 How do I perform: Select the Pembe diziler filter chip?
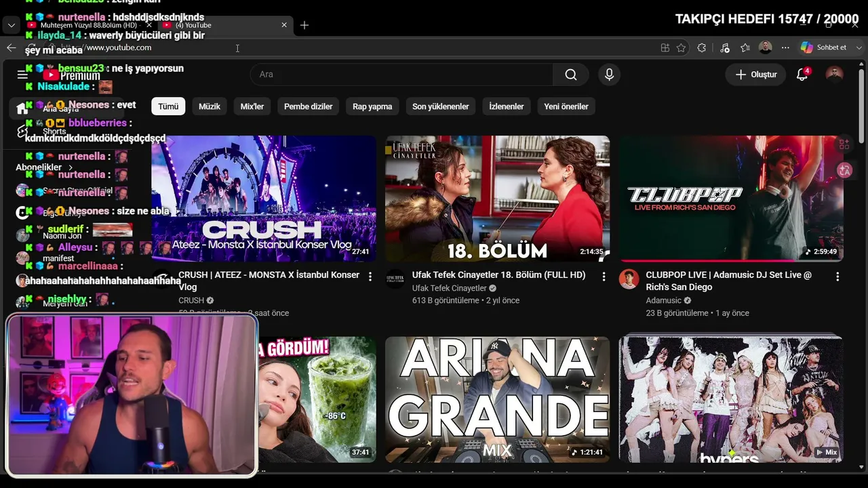pos(309,106)
